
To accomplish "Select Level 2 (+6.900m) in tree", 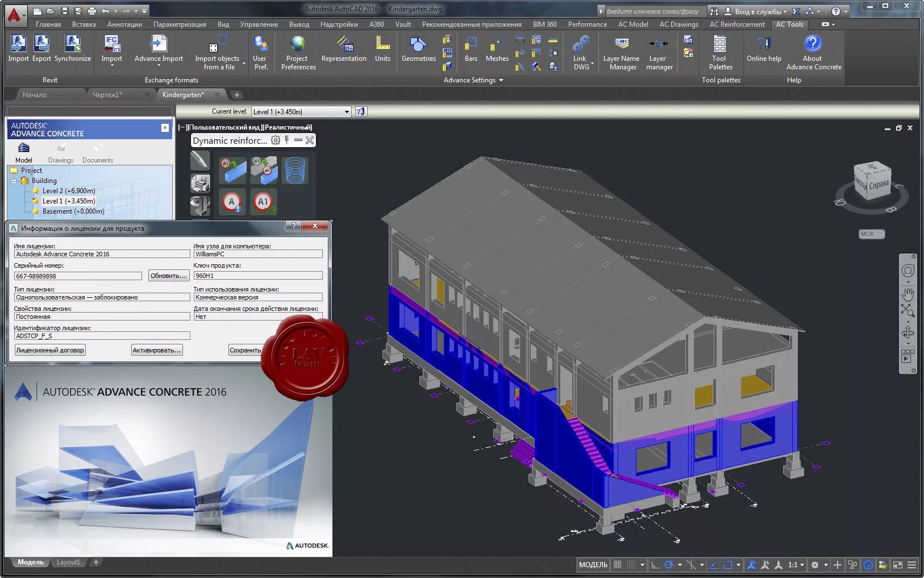I will pyautogui.click(x=69, y=191).
